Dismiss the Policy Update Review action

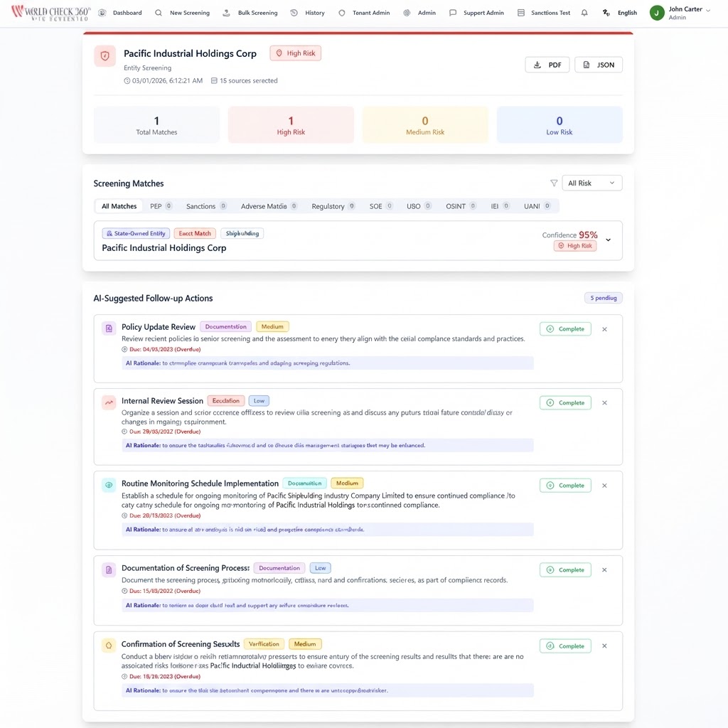604,329
